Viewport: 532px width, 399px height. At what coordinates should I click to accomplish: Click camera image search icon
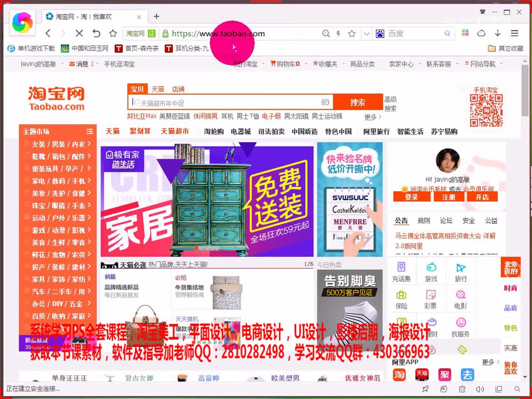(x=325, y=102)
